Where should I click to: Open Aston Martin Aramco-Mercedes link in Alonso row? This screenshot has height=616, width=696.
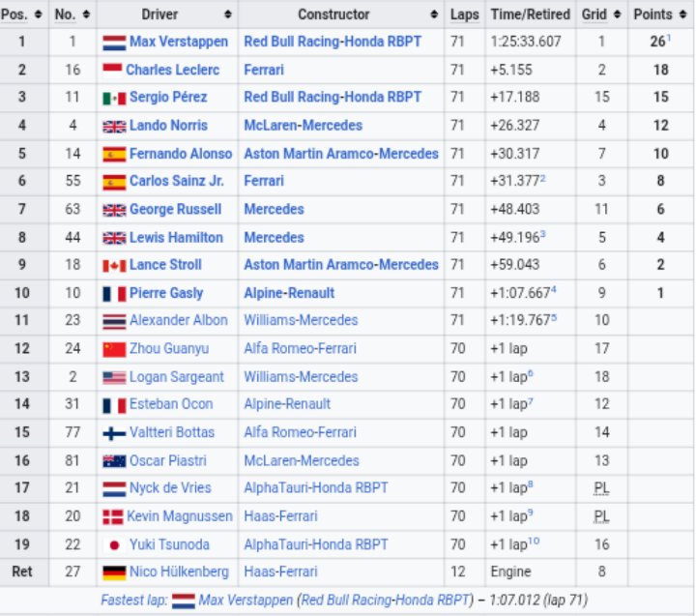point(341,154)
